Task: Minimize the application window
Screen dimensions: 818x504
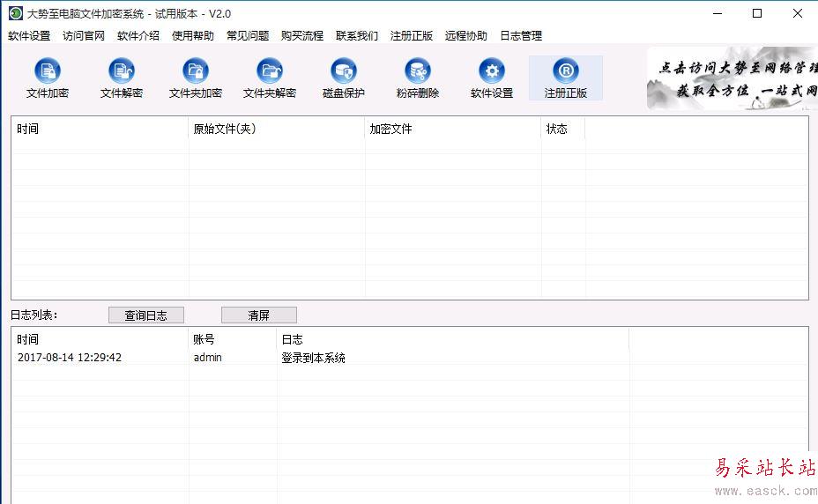Action: [x=718, y=13]
